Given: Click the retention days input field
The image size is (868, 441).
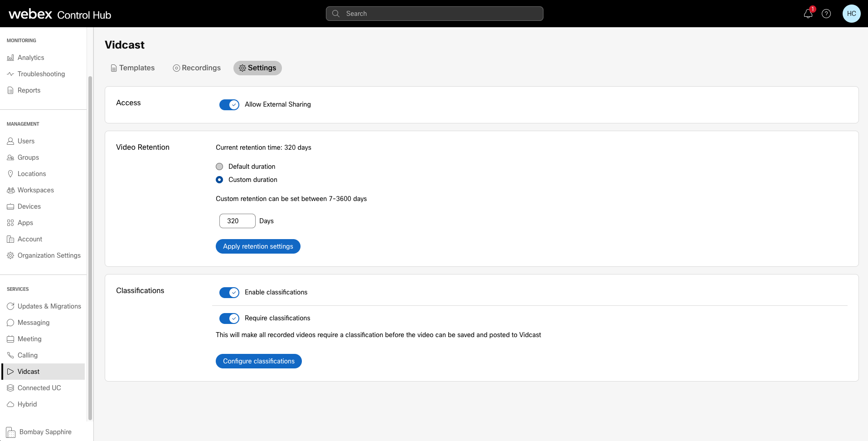Looking at the screenshot, I should 238,221.
